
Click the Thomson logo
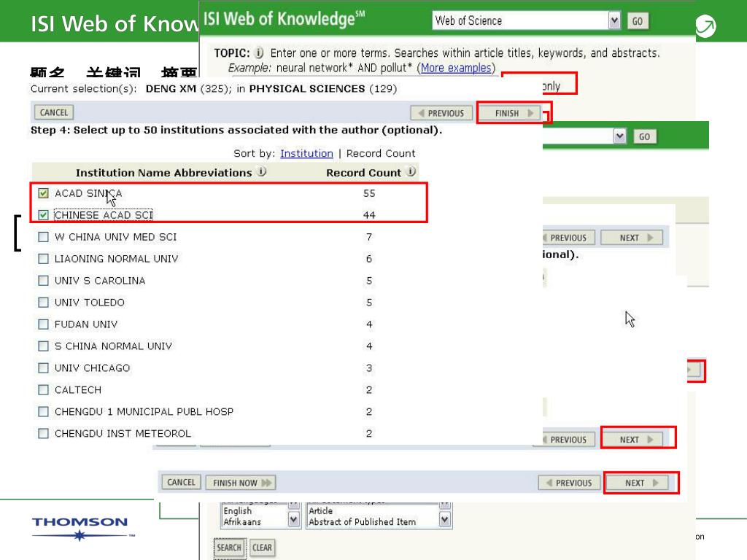(82, 528)
